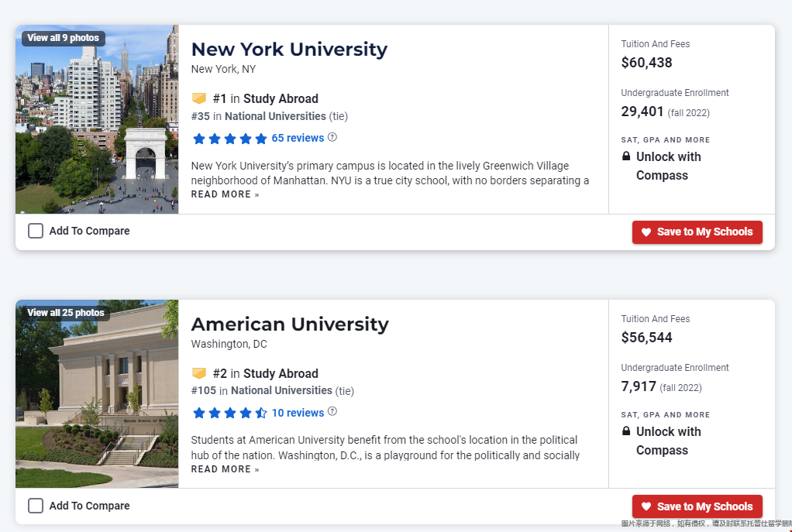This screenshot has width=792, height=532.
Task: Click the $56,544 tuition value
Action: 646,338
